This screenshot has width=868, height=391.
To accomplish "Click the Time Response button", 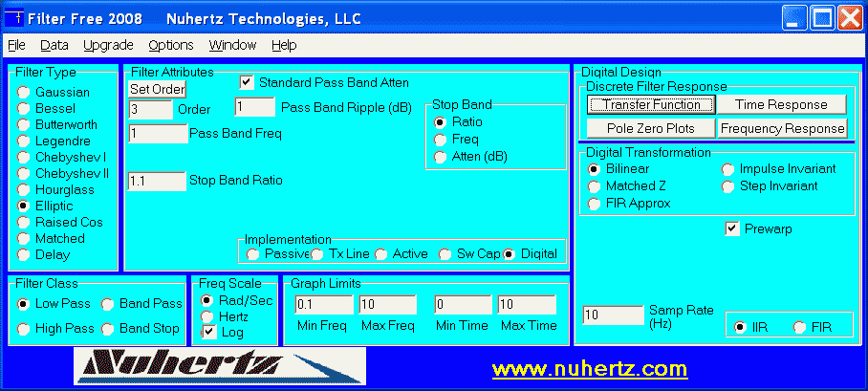I will 782,104.
